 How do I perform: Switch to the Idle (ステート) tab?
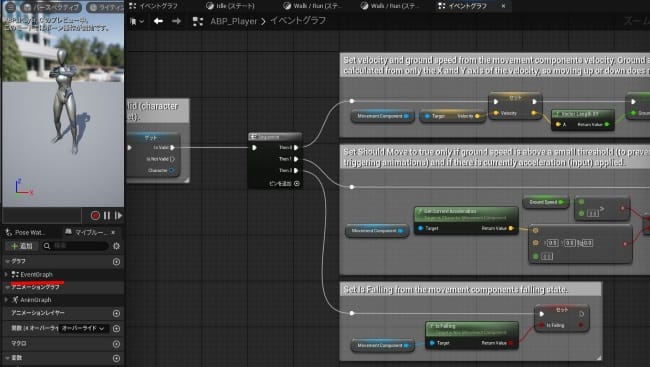click(230, 6)
